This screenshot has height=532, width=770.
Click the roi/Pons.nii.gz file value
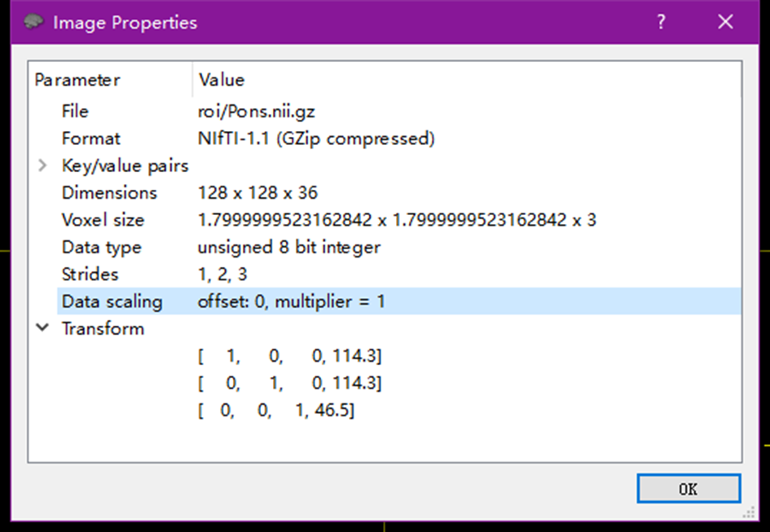click(256, 112)
